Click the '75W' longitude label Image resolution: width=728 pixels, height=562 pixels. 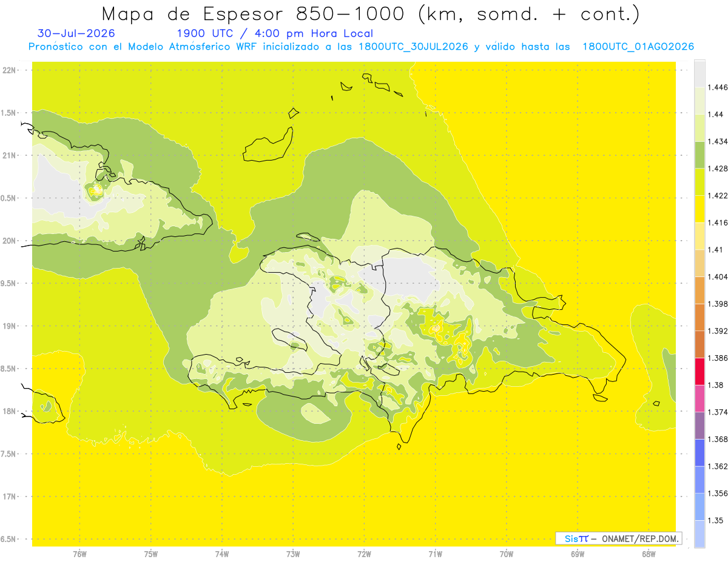click(x=151, y=554)
